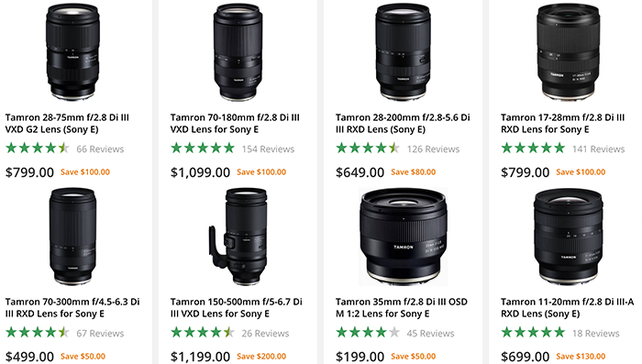Click star rating of Tamron 11-20mm lens
This screenshot has width=642, height=364.
(x=533, y=332)
